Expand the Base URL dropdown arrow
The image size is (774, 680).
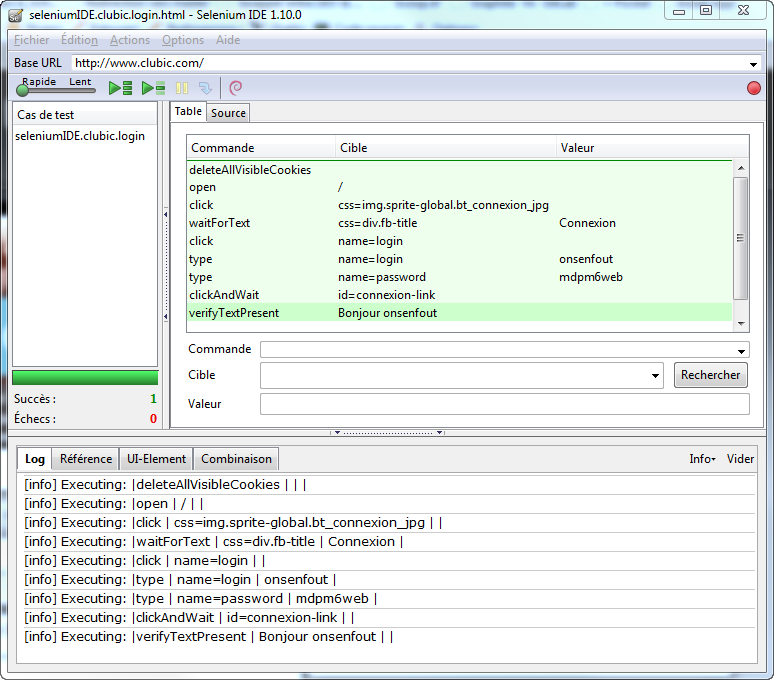[x=753, y=64]
